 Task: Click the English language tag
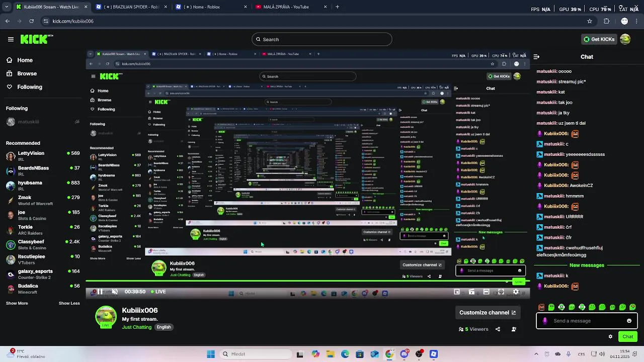(164, 327)
